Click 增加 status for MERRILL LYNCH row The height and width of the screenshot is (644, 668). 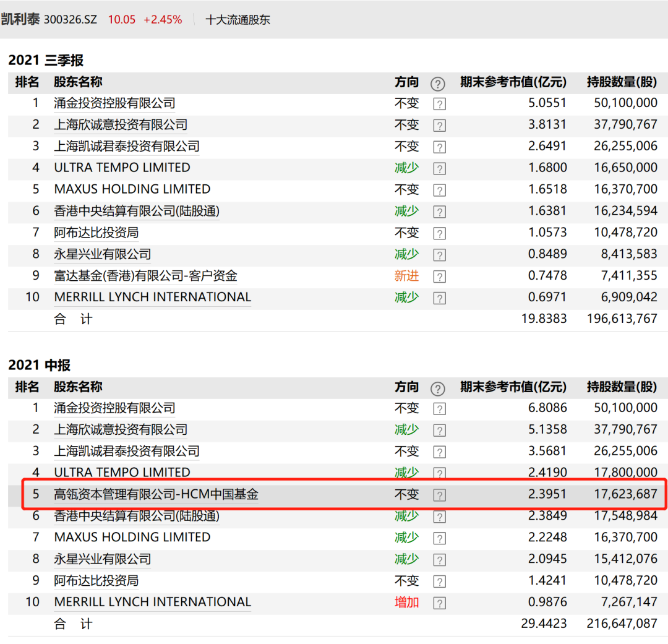(x=406, y=602)
